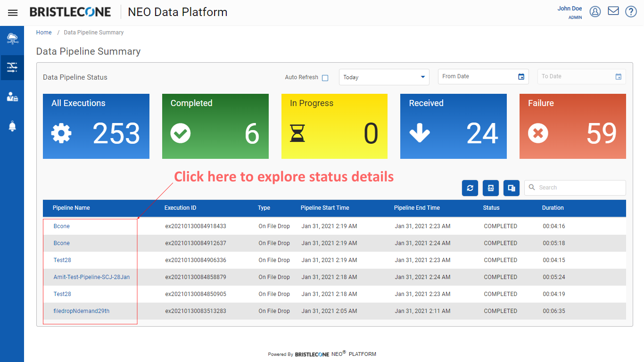Click the middle export icon beside refresh
644x362 pixels.
tap(491, 188)
